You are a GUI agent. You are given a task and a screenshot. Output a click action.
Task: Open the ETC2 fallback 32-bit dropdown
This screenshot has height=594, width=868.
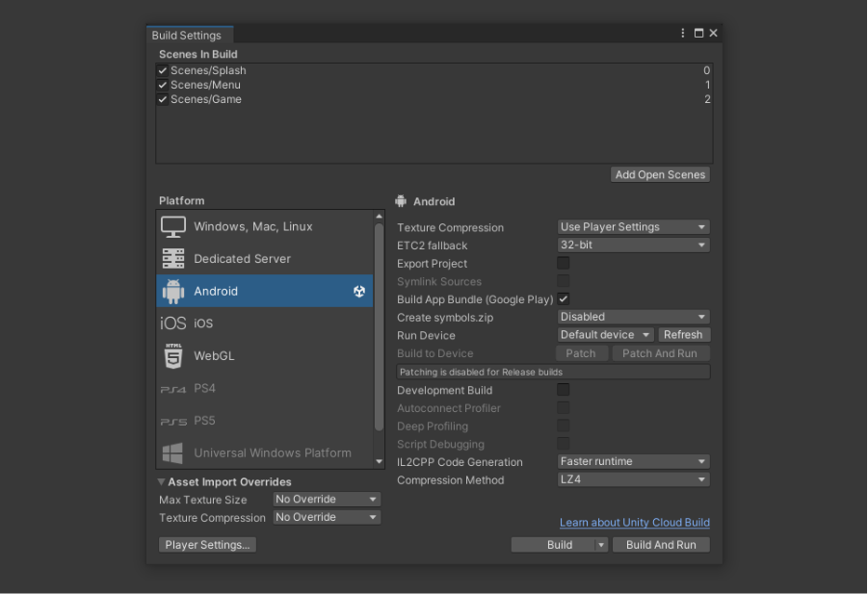[633, 245]
